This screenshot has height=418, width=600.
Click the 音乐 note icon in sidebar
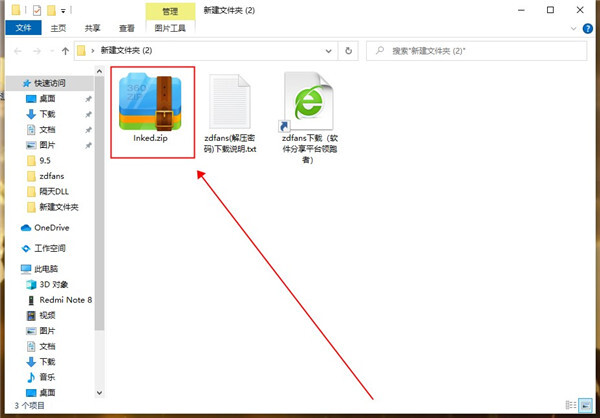(x=31, y=377)
